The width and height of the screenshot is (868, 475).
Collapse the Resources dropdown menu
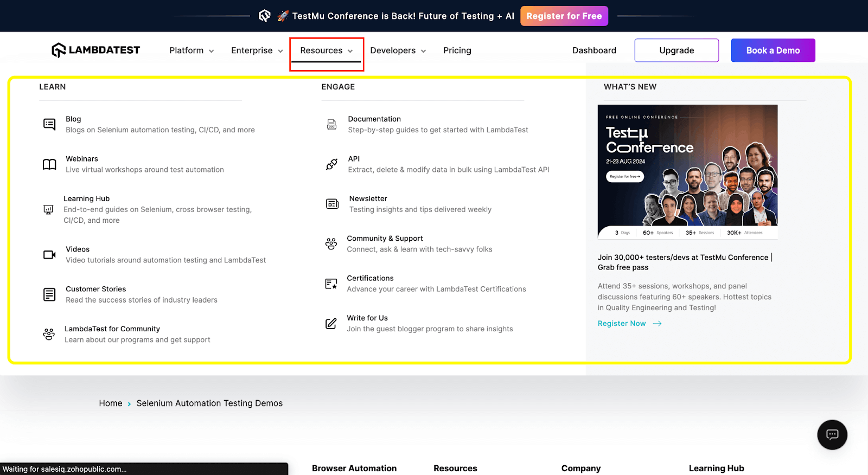327,50
